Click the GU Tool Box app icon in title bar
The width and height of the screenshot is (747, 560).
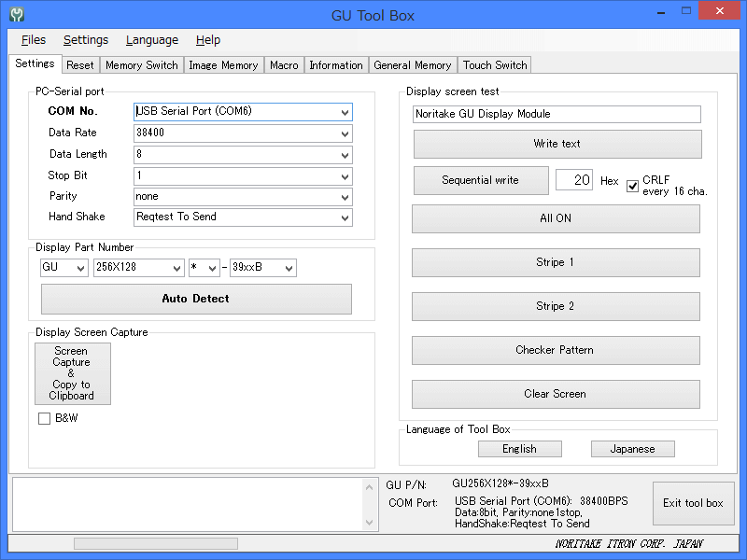coord(16,15)
